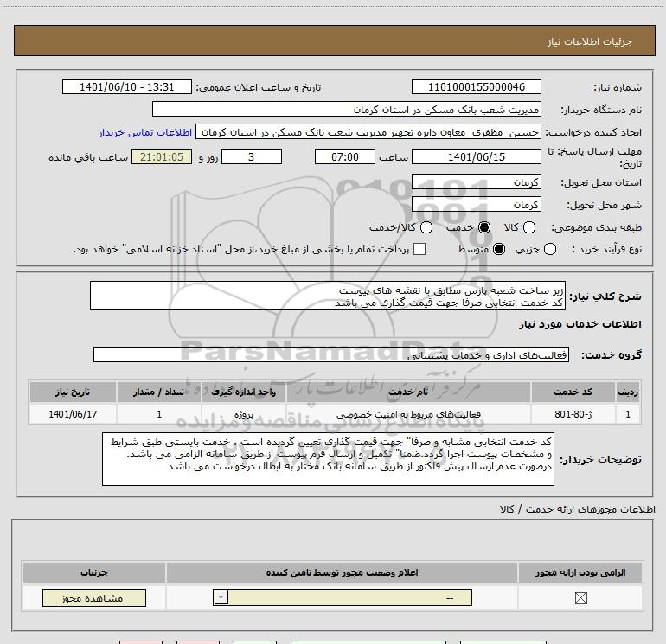Click the اعلام وضعیت مجوز header

point(342,572)
